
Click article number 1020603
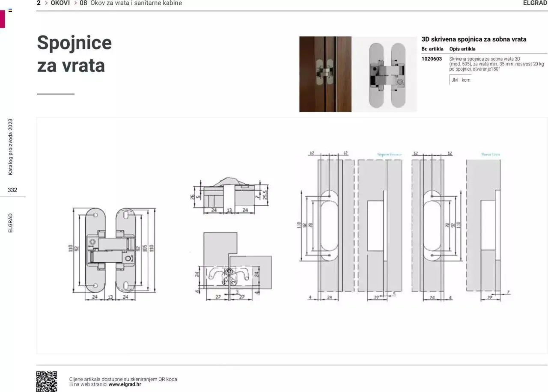(x=432, y=59)
